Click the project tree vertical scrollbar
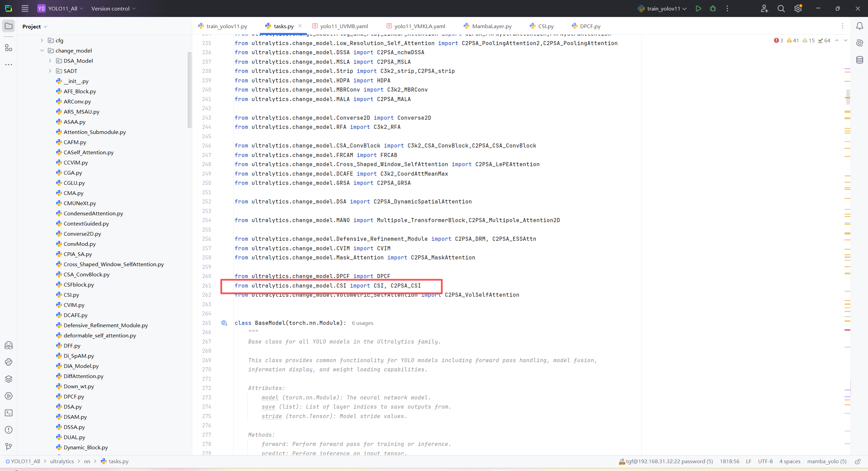The width and height of the screenshot is (868, 471). (x=190, y=90)
